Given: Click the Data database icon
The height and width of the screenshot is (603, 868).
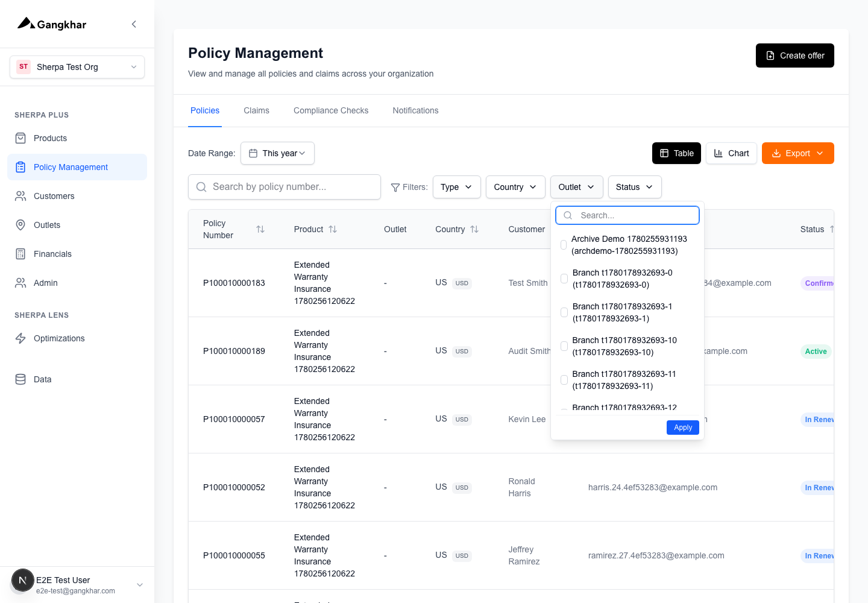Looking at the screenshot, I should click(x=20, y=379).
